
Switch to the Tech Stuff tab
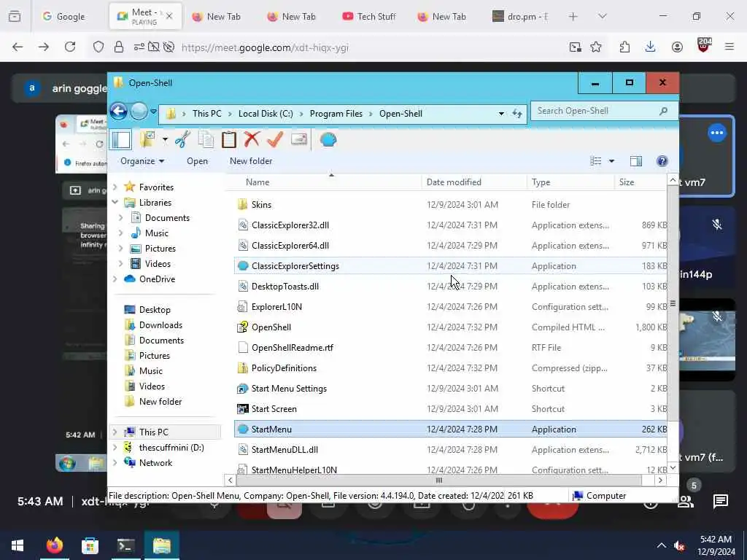click(x=368, y=16)
